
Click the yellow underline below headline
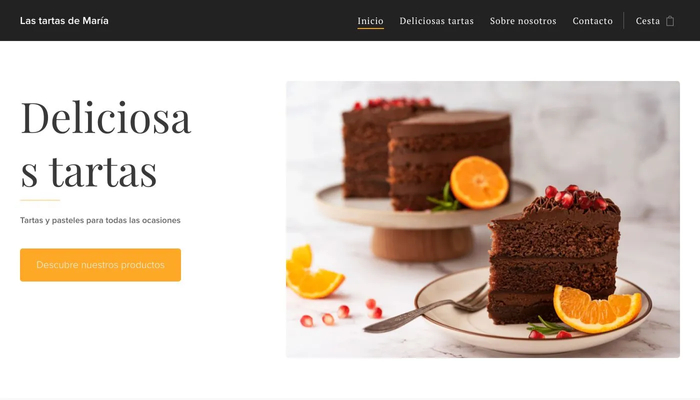pos(40,200)
